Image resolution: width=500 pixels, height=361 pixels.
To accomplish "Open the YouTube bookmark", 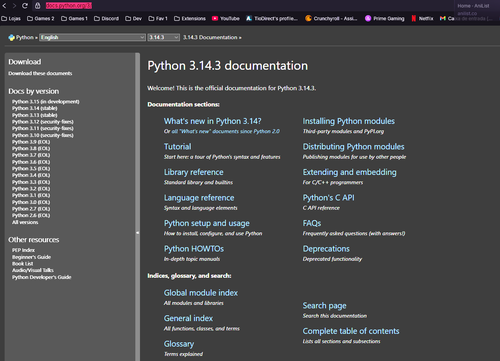I will coord(226,18).
